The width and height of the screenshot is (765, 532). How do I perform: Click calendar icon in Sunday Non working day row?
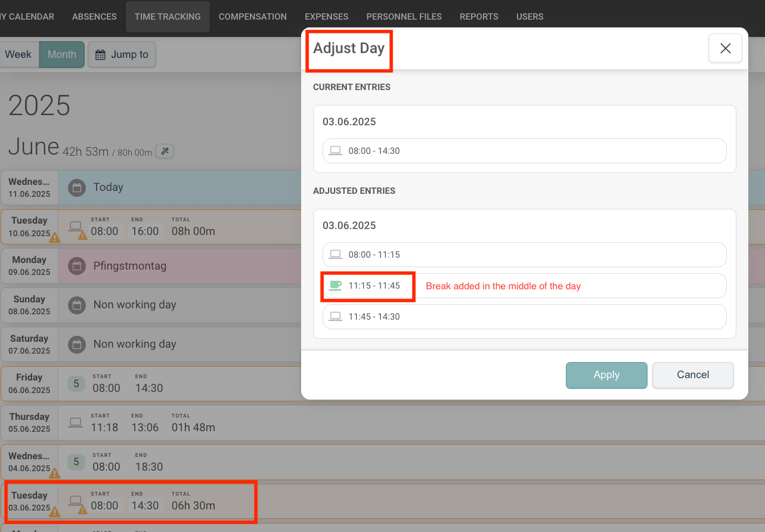click(x=76, y=305)
